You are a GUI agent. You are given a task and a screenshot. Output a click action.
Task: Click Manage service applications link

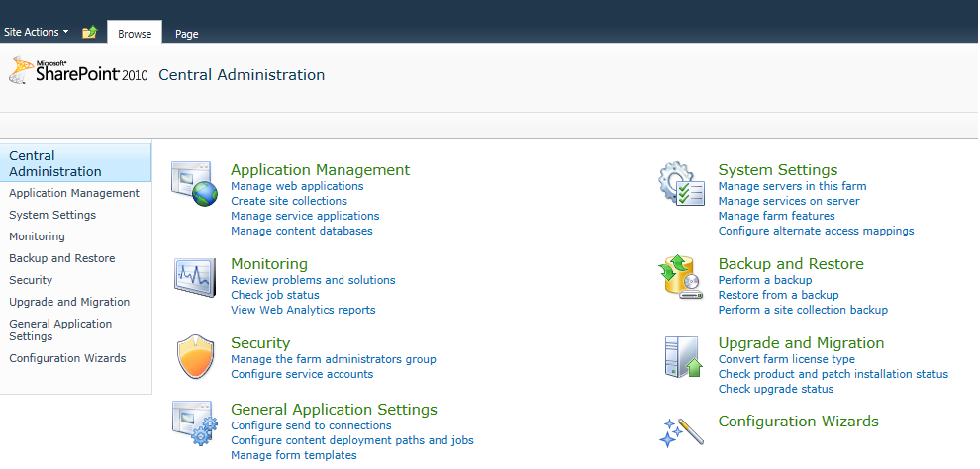(305, 216)
